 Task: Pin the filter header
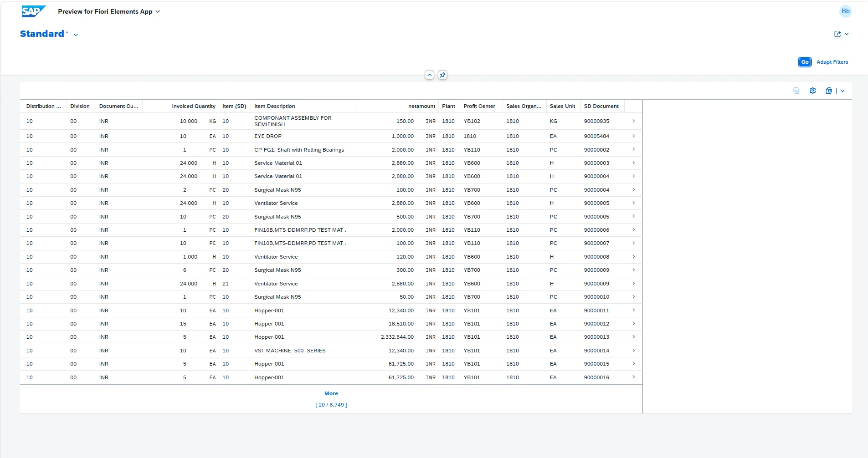(442, 75)
